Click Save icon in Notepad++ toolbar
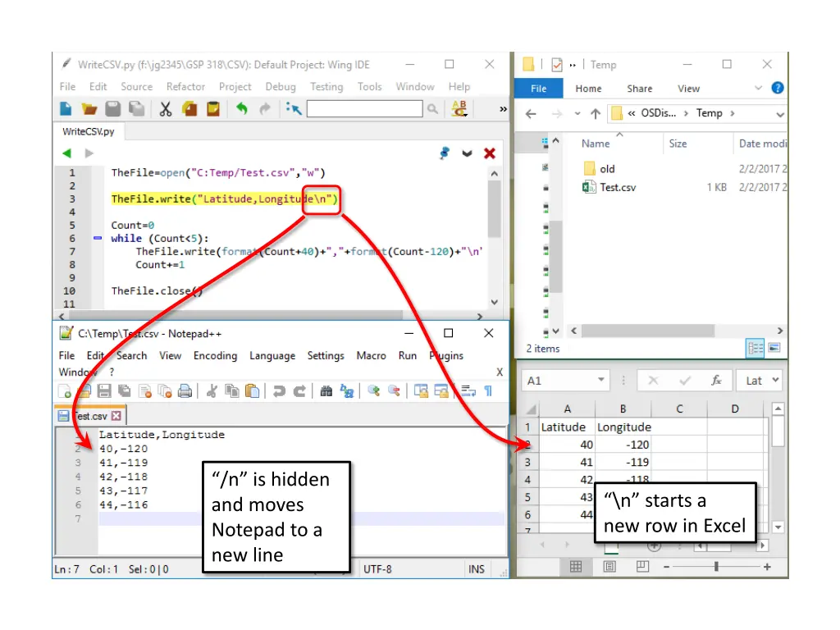 pos(104,391)
